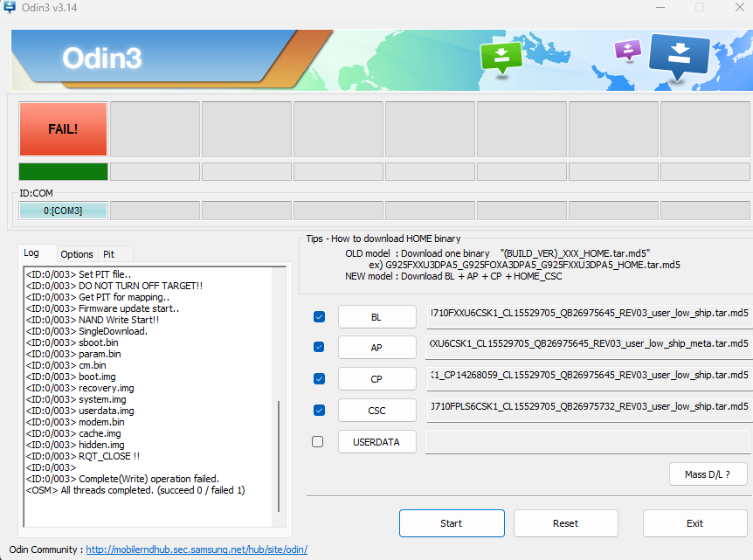Minimize the Odin3 v3.14 window
Screen dimensions: 753x560
coord(660,7)
